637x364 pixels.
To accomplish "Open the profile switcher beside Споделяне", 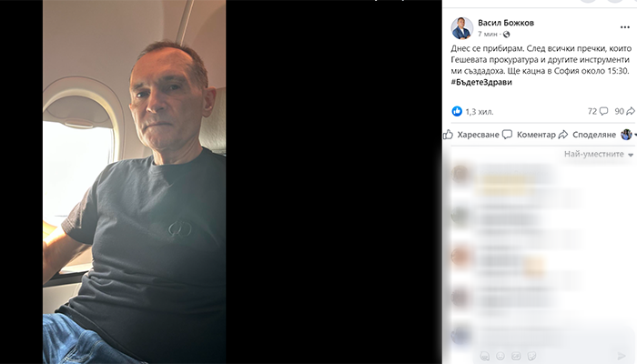I will point(628,135).
